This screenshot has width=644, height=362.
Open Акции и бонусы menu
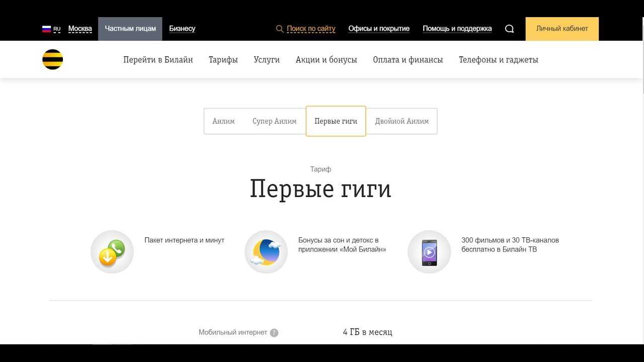pyautogui.click(x=326, y=60)
